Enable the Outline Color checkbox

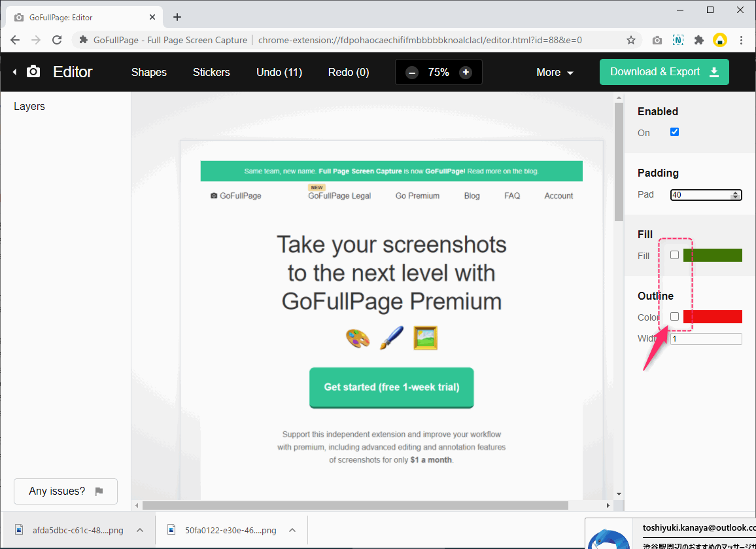(x=674, y=317)
